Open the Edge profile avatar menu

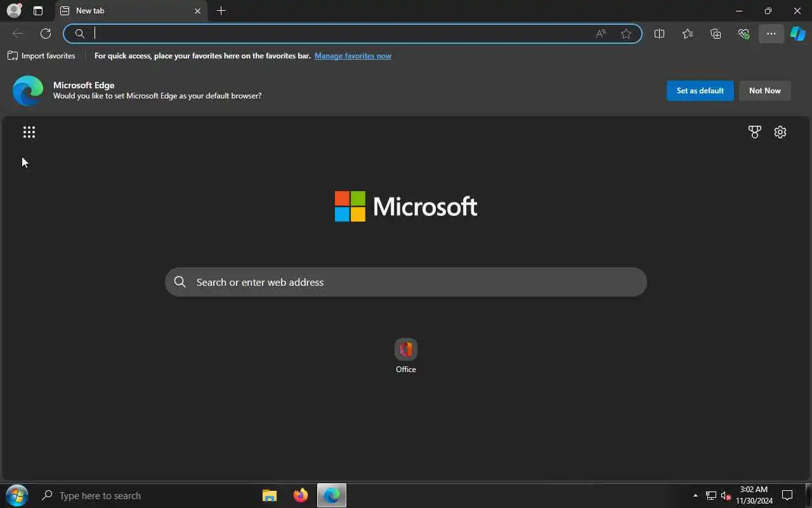click(14, 11)
